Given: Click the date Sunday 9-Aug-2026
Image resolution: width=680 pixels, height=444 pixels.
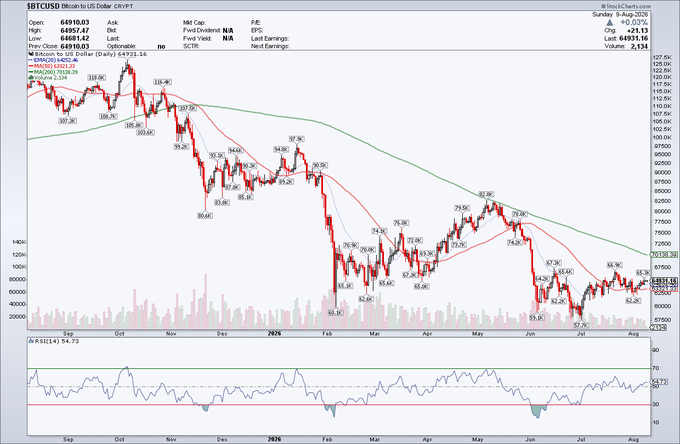Looking at the screenshot, I should tap(620, 14).
